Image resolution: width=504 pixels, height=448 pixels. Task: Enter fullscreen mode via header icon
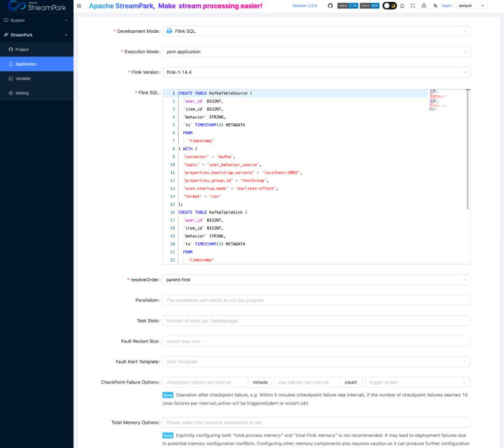[413, 6]
